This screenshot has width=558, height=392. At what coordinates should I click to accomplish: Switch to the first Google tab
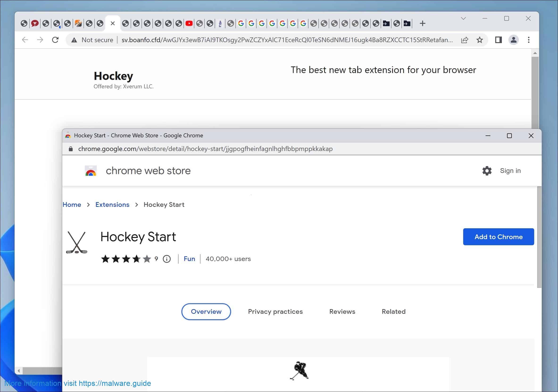tap(241, 24)
